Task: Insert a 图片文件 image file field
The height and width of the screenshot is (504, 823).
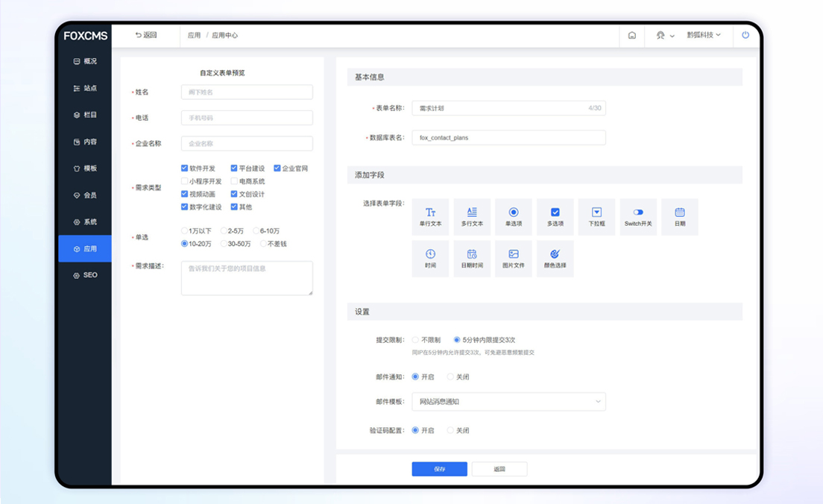Action: coord(514,259)
